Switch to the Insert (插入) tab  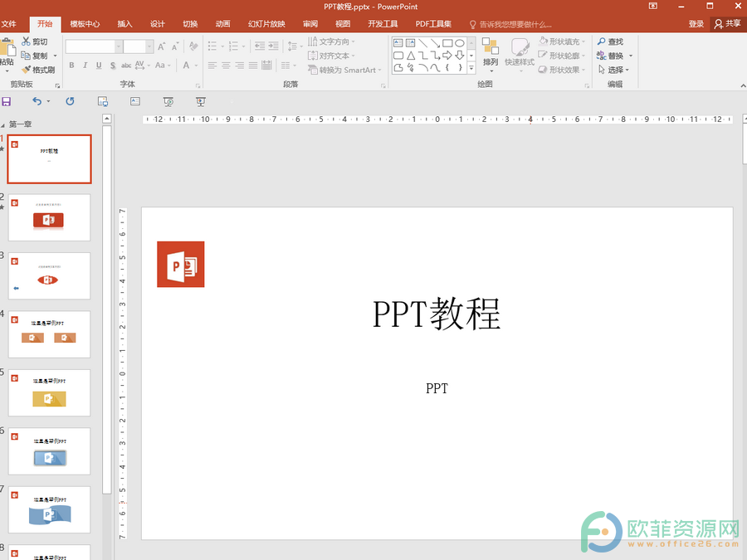click(124, 24)
